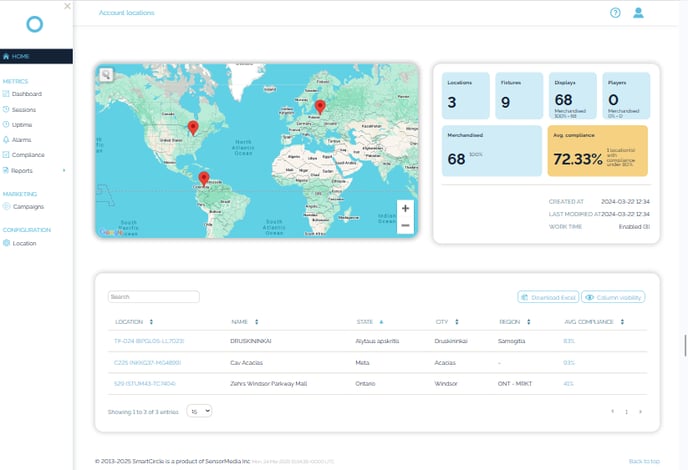Toggle the Column visibility button
688x470 pixels.
613,297
